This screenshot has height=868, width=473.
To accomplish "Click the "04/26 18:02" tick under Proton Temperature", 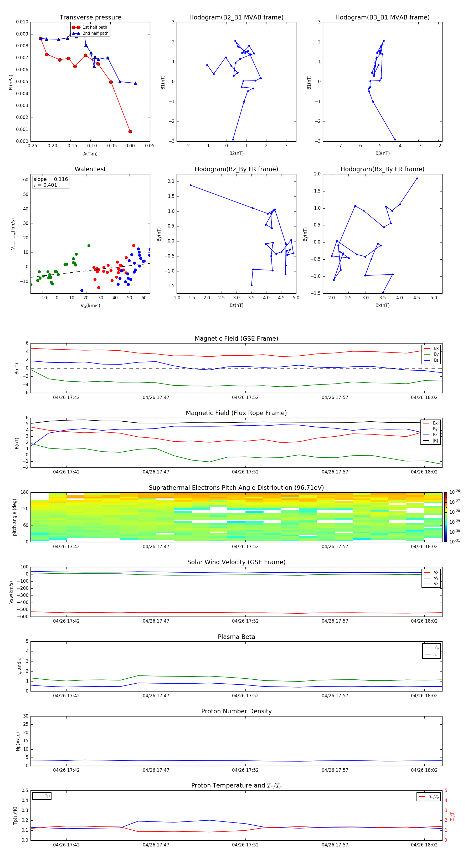I will coord(424,845).
